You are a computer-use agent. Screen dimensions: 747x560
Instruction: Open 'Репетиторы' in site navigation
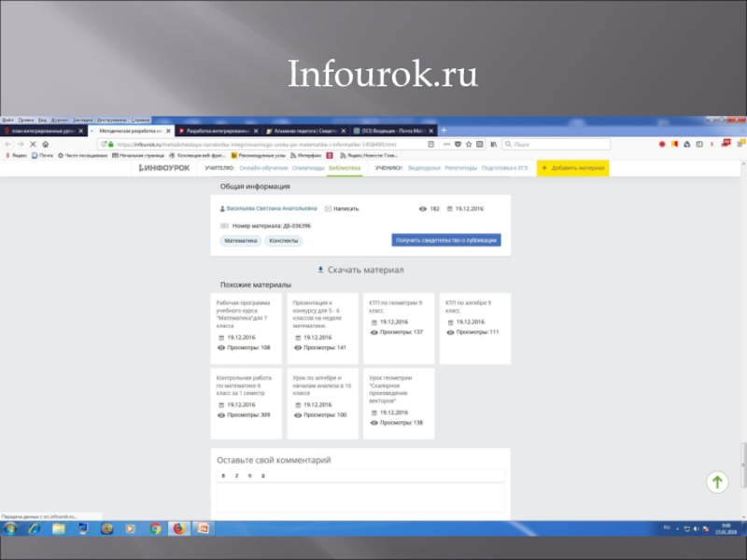pyautogui.click(x=460, y=168)
